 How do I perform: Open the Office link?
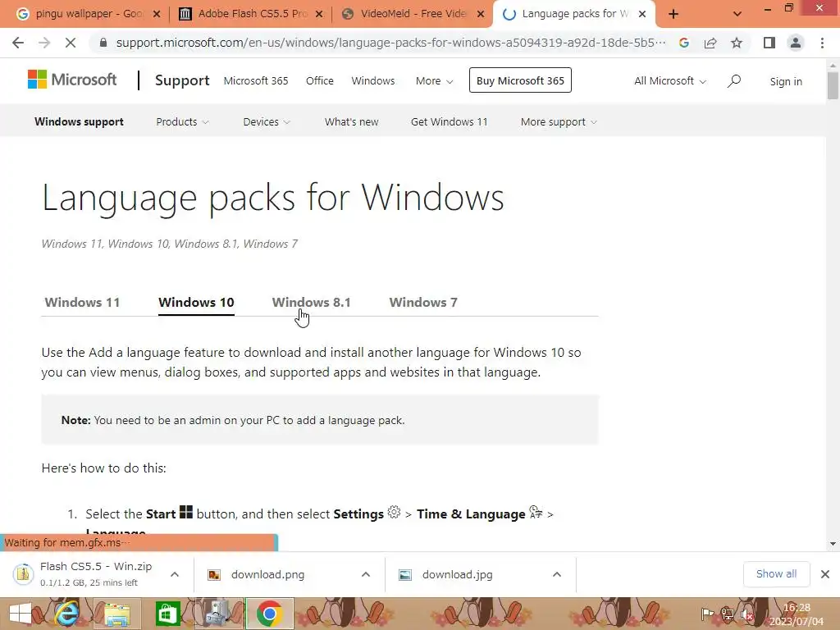point(320,81)
